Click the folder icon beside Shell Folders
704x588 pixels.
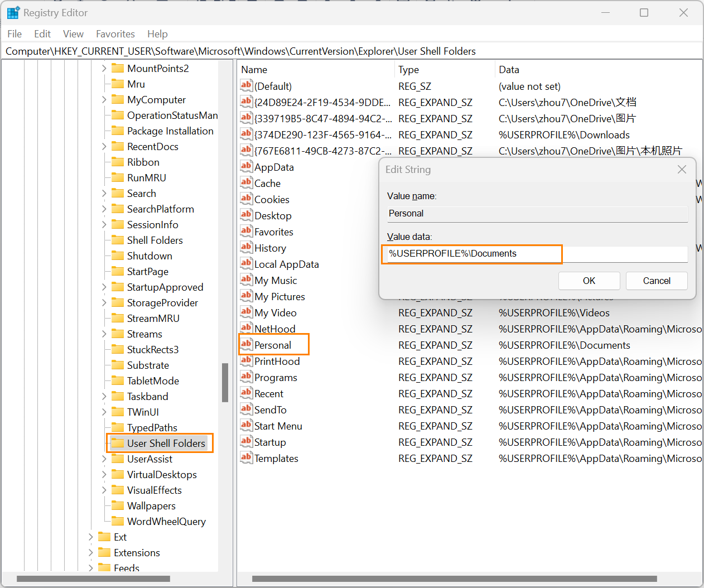point(118,240)
